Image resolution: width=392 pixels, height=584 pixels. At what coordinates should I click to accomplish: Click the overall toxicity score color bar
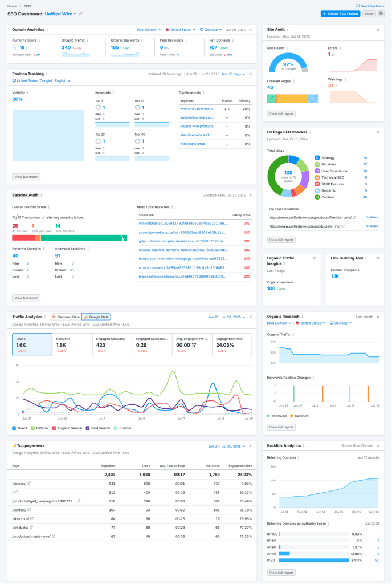pos(70,237)
